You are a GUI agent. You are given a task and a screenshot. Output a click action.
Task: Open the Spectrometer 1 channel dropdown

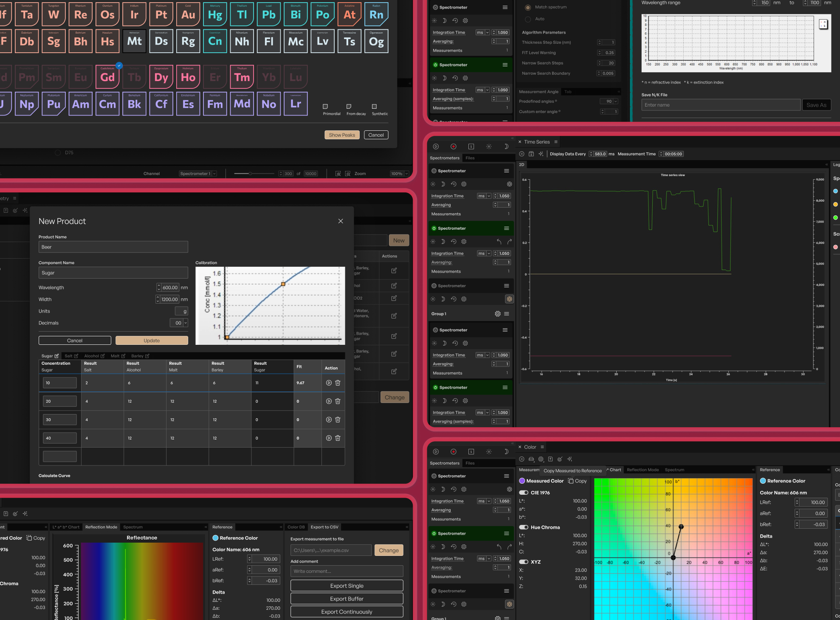[197, 173]
